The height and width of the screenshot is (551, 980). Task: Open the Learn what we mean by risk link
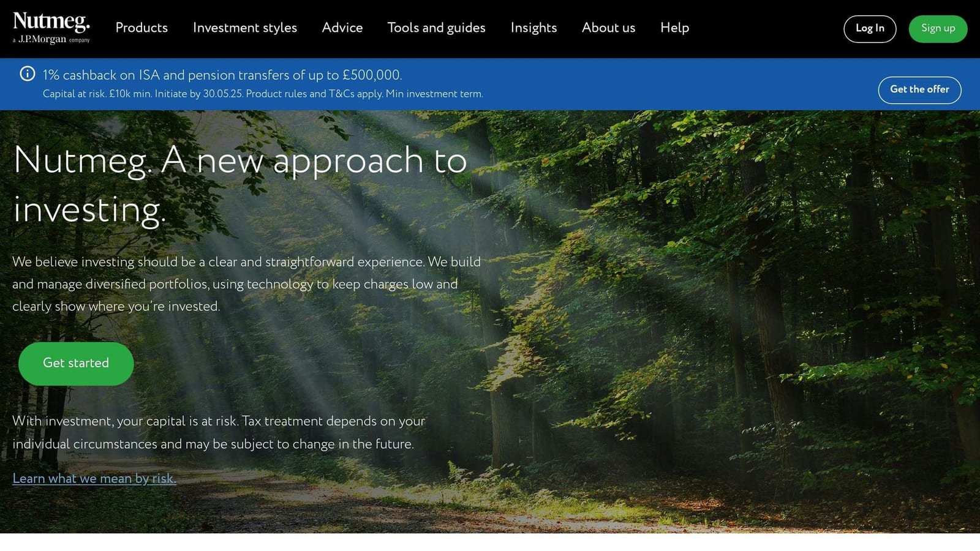(x=94, y=479)
